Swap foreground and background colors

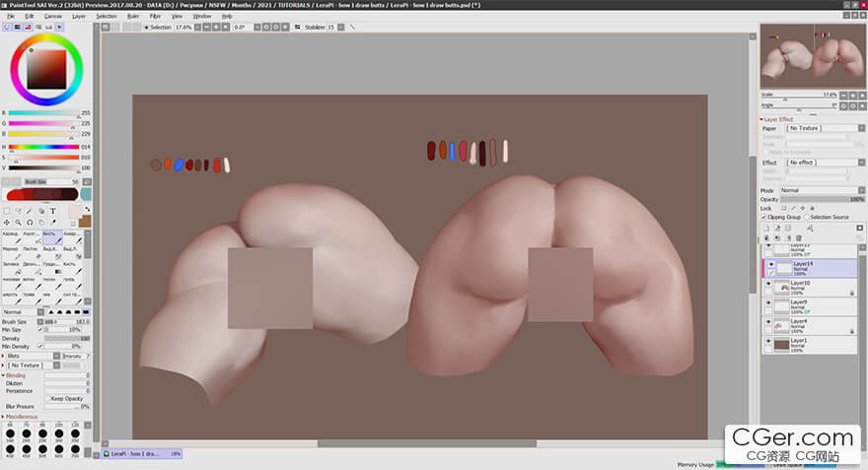pyautogui.click(x=88, y=210)
